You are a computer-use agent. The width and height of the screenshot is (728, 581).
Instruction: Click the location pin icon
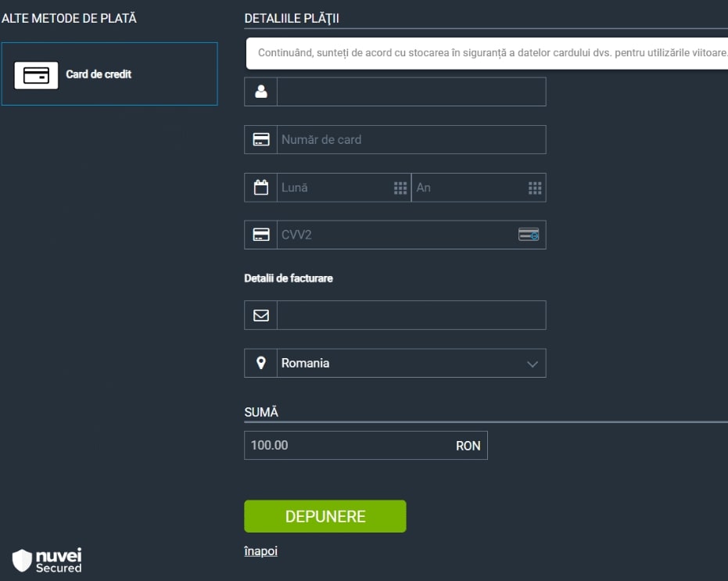[x=261, y=363]
